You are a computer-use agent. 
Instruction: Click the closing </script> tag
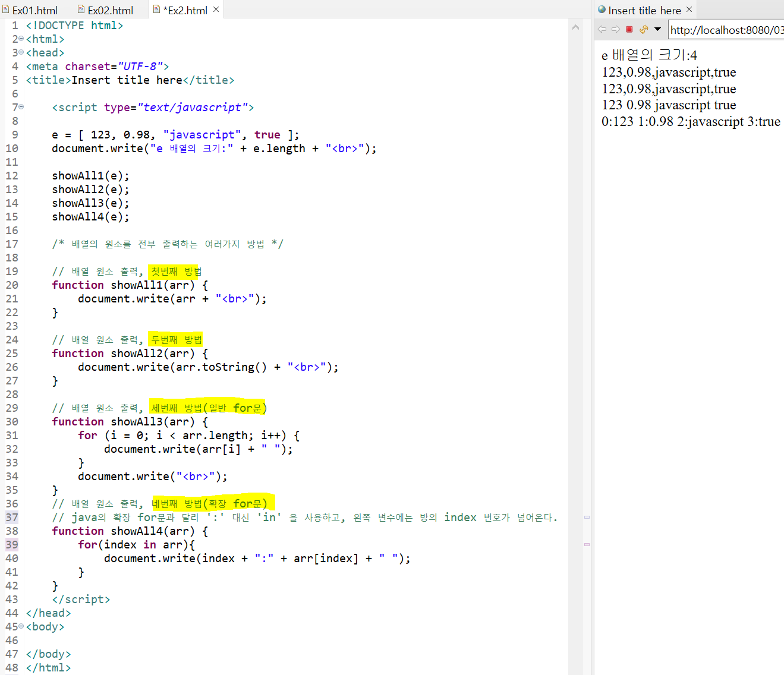point(81,600)
